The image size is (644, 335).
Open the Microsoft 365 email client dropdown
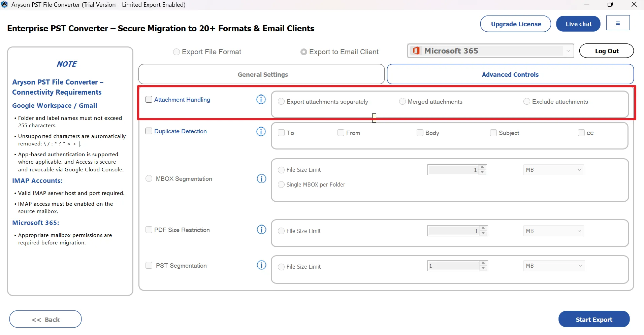coord(491,51)
